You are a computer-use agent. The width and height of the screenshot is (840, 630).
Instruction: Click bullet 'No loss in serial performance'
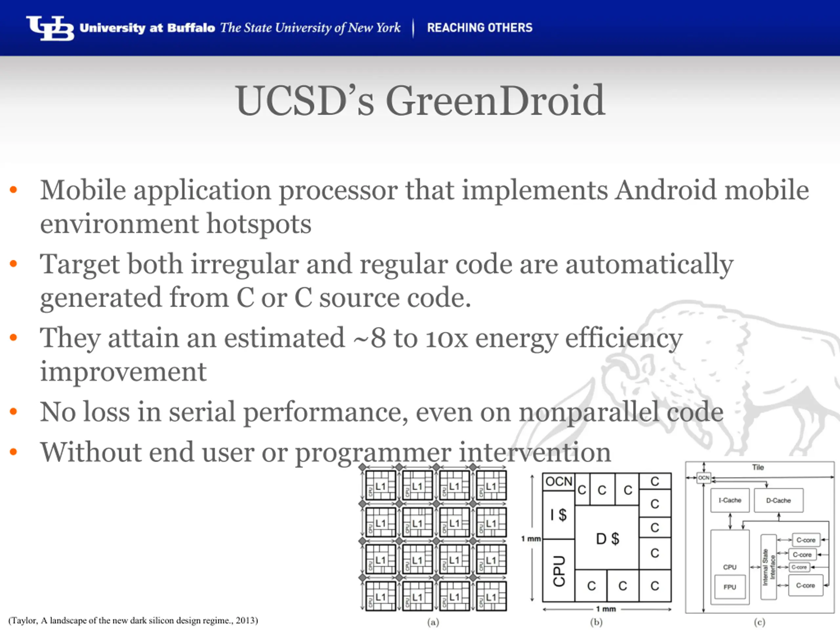(382, 412)
